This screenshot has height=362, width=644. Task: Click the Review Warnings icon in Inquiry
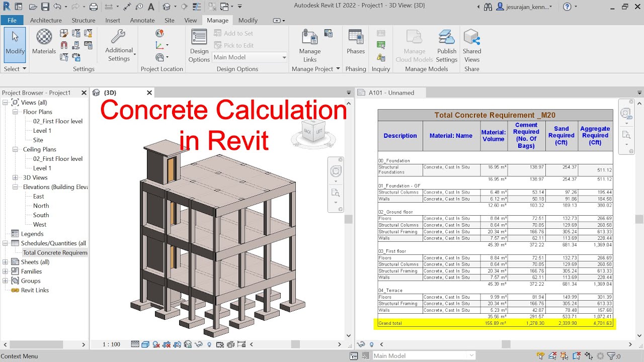(x=381, y=57)
